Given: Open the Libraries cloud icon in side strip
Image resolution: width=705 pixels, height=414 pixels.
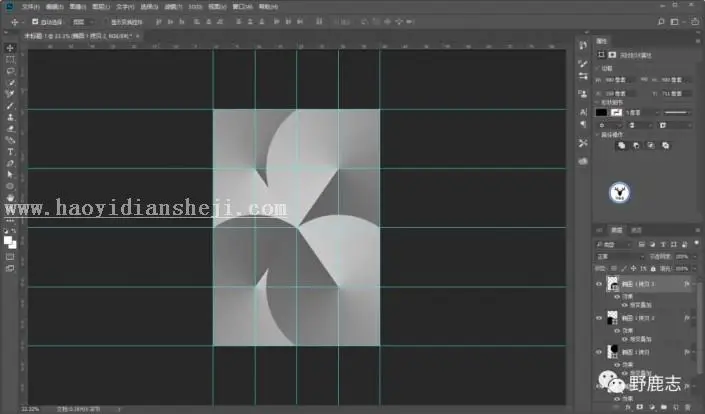Looking at the screenshot, I should pyautogui.click(x=583, y=161).
